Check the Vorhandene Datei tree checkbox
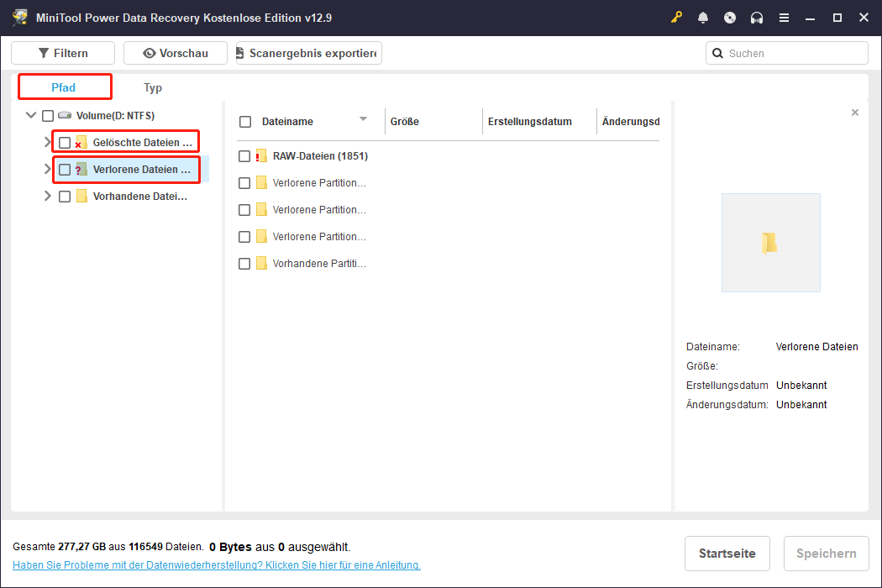The width and height of the screenshot is (882, 588). [x=65, y=197]
